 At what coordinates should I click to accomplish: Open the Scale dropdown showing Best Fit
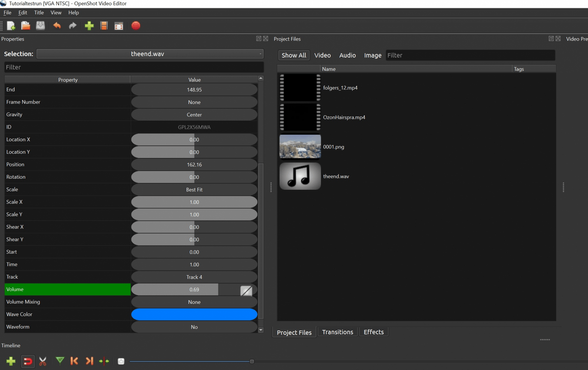[194, 189]
